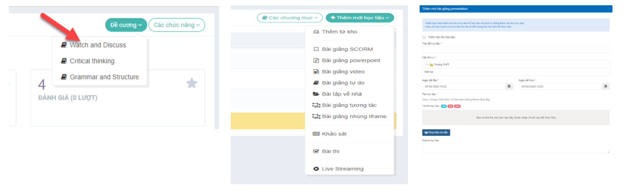Expand the Đề cương dropdown
The height and width of the screenshot is (190, 644).
click(126, 25)
